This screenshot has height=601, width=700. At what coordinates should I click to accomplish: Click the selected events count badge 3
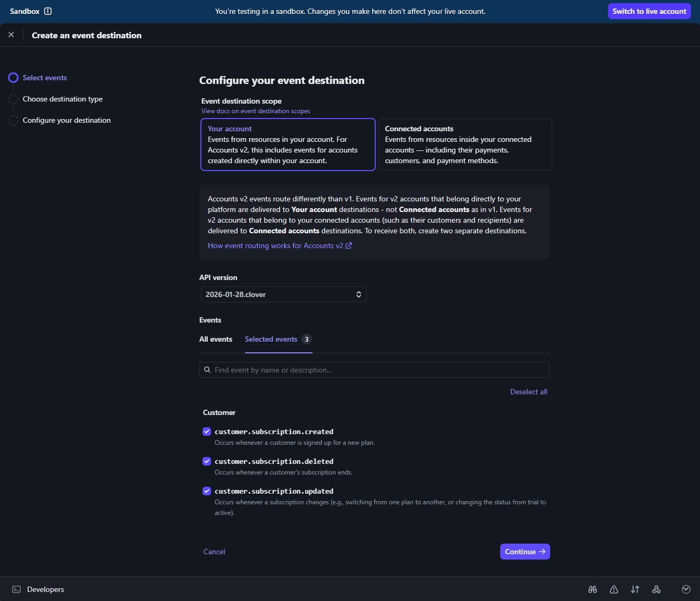coord(307,339)
